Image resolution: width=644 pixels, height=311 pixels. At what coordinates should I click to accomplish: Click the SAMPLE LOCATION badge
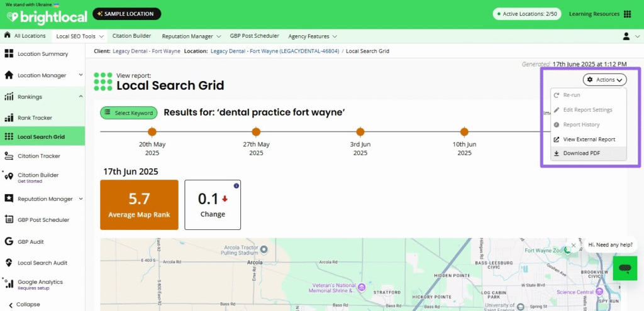pyautogui.click(x=126, y=14)
